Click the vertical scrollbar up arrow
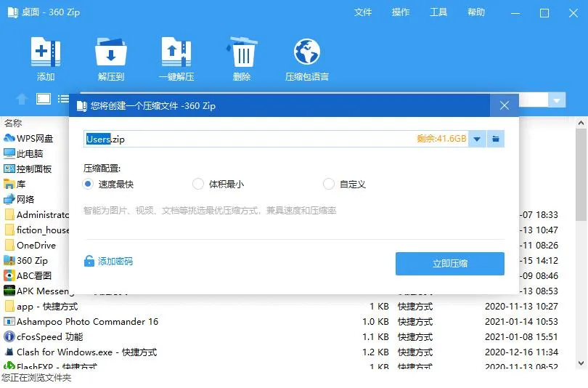This screenshot has width=588, height=388. pos(581,123)
